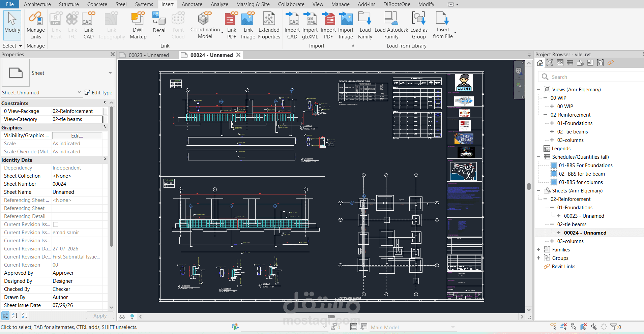The width and height of the screenshot is (644, 334).
Task: Show Revit Links filter in Project Browser toolbar
Action: click(611, 63)
